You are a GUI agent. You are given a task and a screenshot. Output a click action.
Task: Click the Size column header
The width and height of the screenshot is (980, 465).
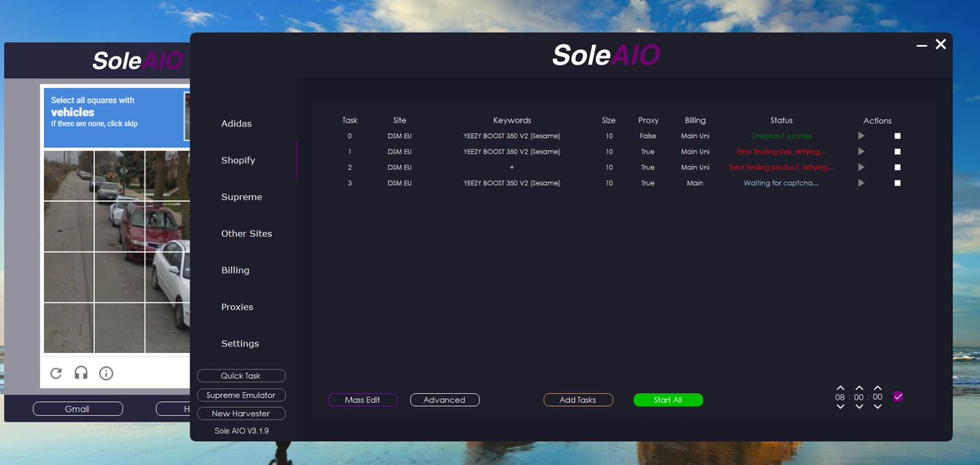pos(608,120)
